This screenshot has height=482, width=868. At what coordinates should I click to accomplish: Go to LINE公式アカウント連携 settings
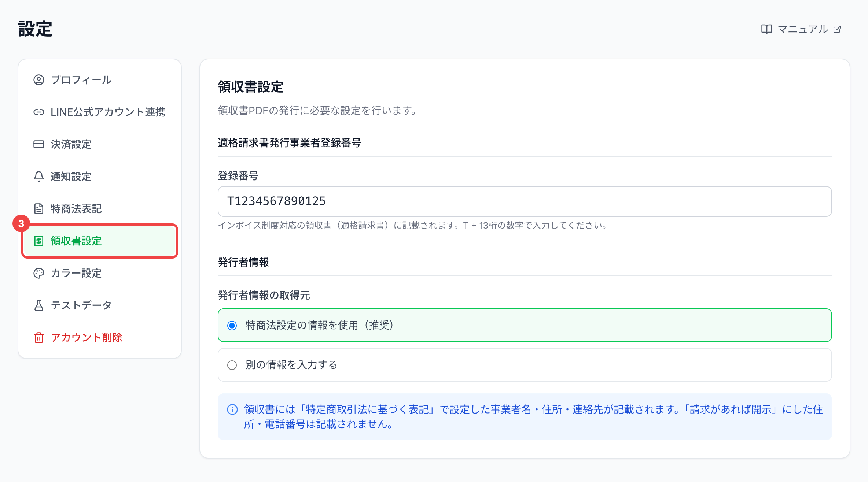(100, 112)
